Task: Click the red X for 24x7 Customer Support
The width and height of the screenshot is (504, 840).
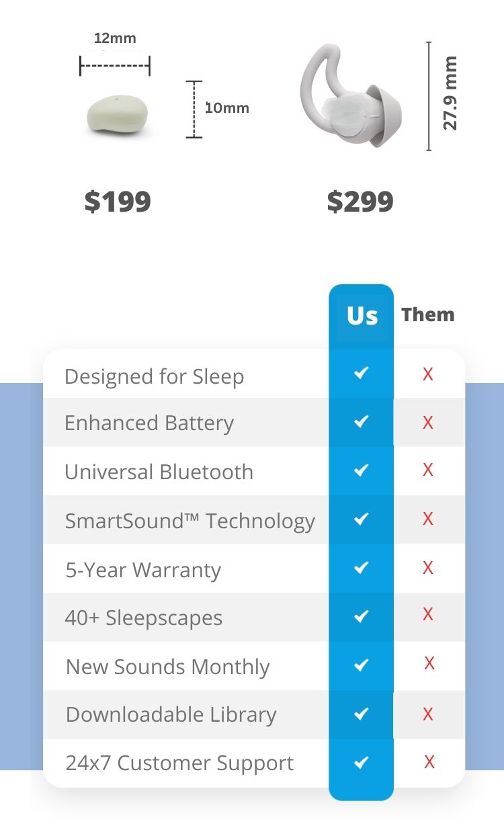Action: coord(429,761)
